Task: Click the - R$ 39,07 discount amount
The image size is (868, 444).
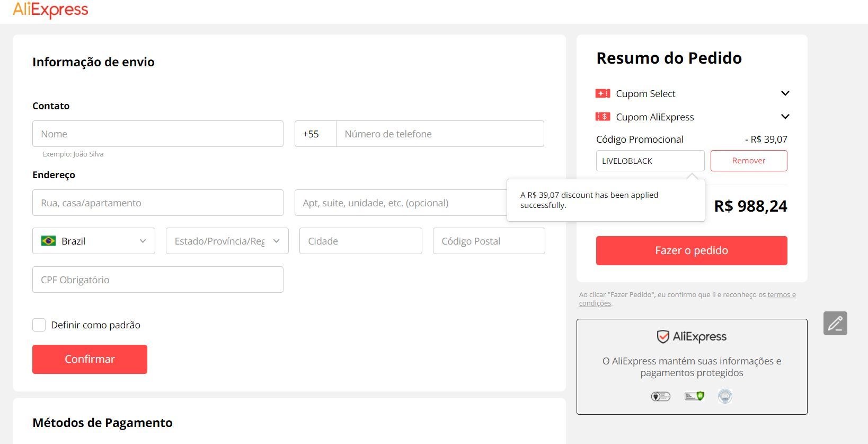Action: click(x=766, y=140)
